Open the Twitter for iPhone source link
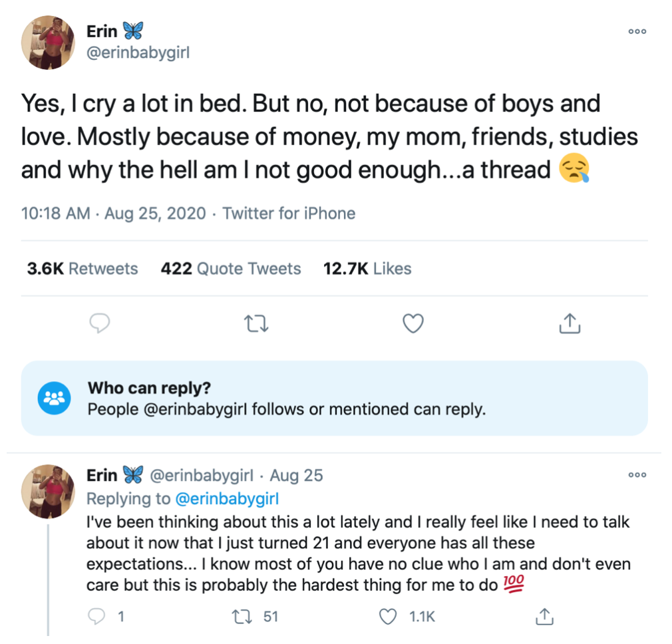This screenshot has width=672, height=644. pos(289,214)
